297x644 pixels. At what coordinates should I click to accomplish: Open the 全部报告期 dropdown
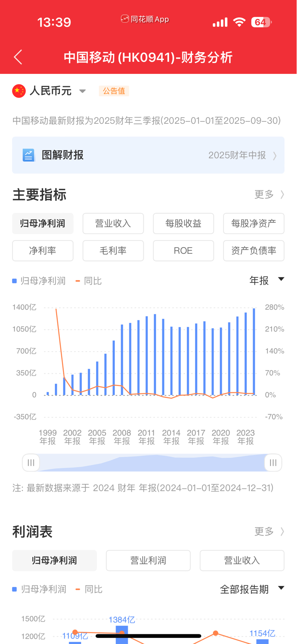(252, 589)
